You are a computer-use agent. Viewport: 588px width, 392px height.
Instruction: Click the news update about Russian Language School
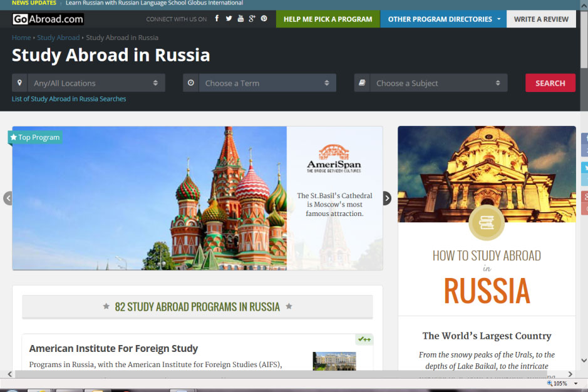coord(154,3)
